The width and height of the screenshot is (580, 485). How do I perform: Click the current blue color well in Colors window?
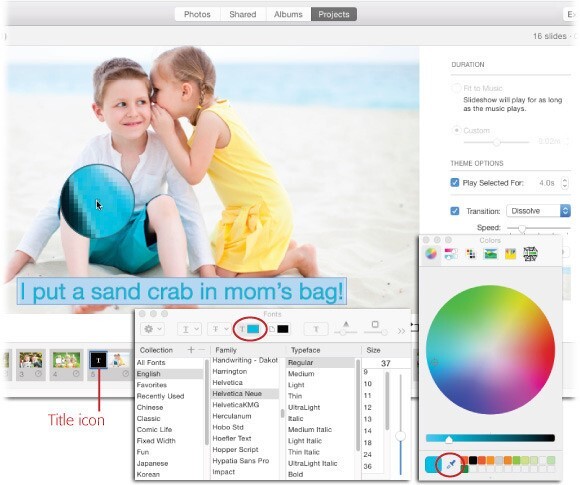click(433, 464)
